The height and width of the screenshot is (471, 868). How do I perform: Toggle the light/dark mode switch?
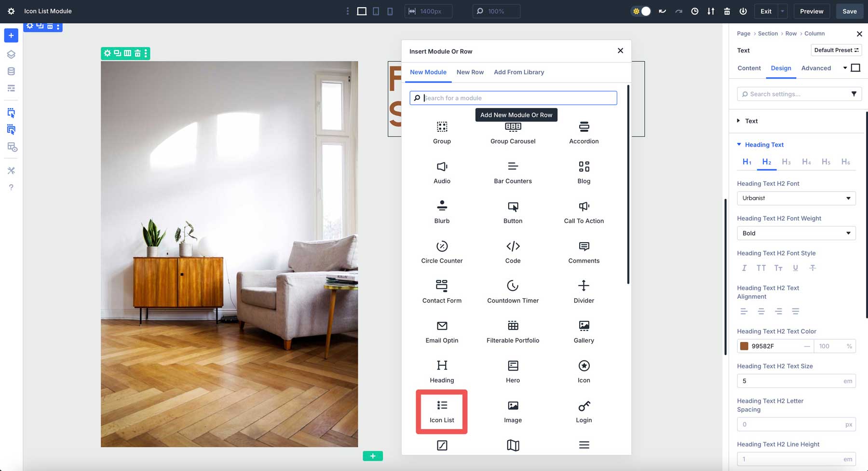640,11
